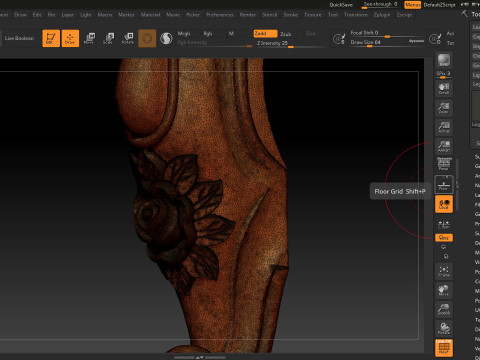Switch to the Move transform tool
The height and width of the screenshot is (360, 480).
(89, 38)
